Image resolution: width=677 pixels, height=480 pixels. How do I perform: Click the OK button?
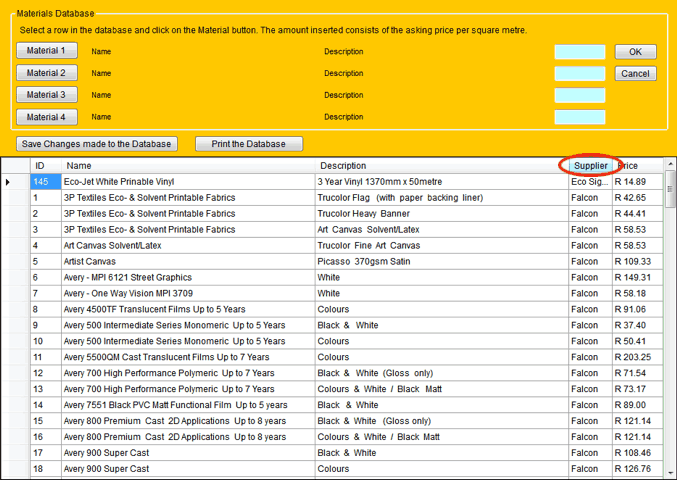pos(635,52)
